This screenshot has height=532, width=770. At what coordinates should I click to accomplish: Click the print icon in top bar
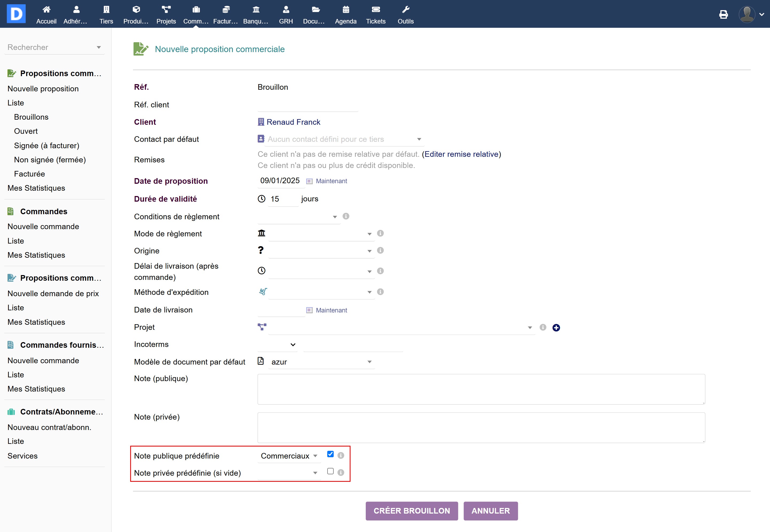pos(723,14)
